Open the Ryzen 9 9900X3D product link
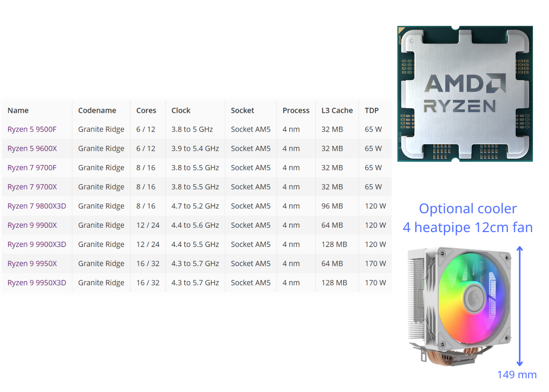The width and height of the screenshot is (549, 392). pos(36,244)
